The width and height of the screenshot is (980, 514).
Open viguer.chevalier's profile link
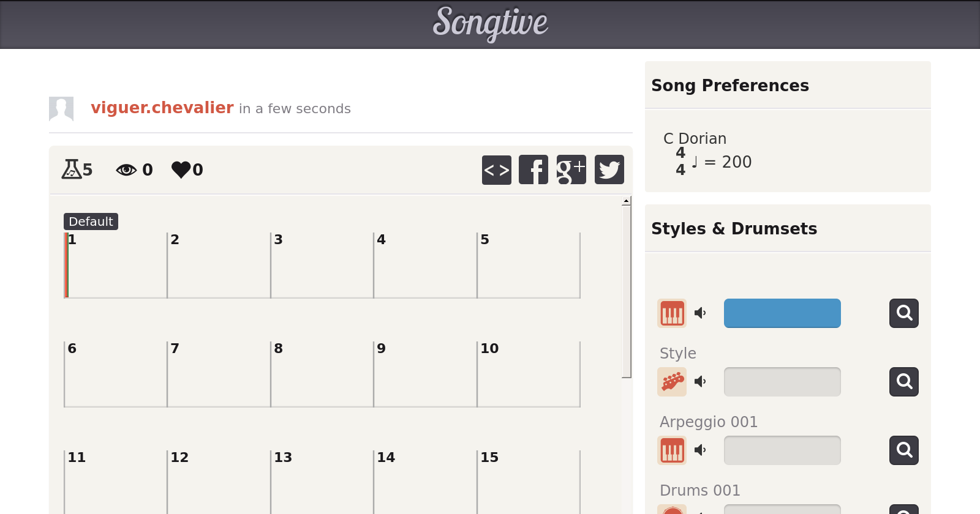pos(162,108)
